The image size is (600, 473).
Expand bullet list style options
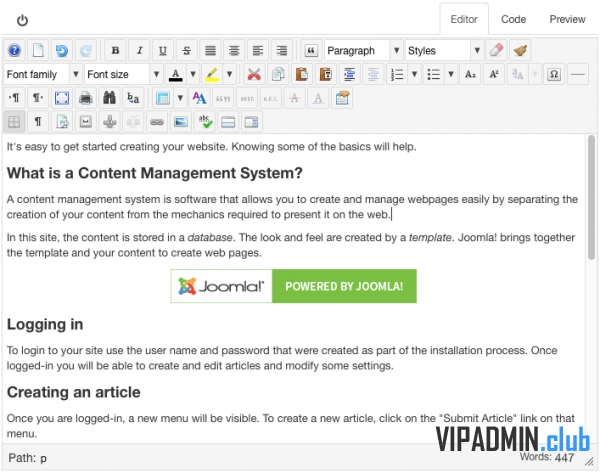[451, 74]
